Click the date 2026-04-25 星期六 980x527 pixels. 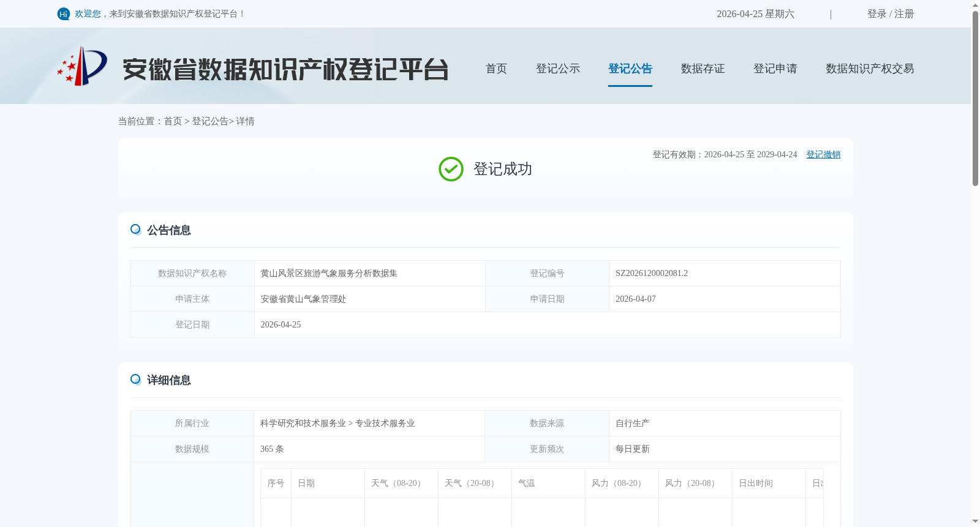point(755,14)
